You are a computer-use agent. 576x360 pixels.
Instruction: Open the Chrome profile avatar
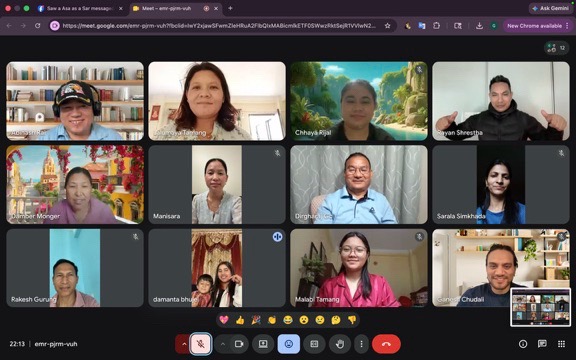(494, 26)
